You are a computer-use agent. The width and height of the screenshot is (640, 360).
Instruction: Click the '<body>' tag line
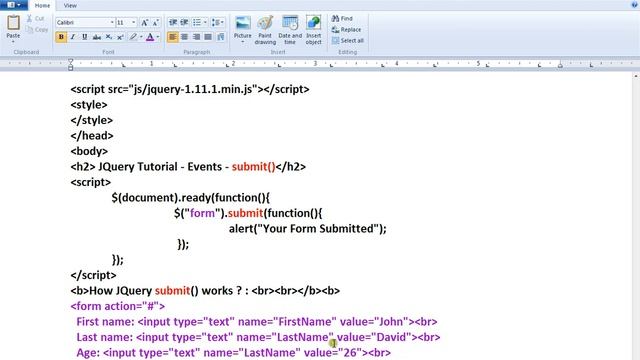(89, 151)
